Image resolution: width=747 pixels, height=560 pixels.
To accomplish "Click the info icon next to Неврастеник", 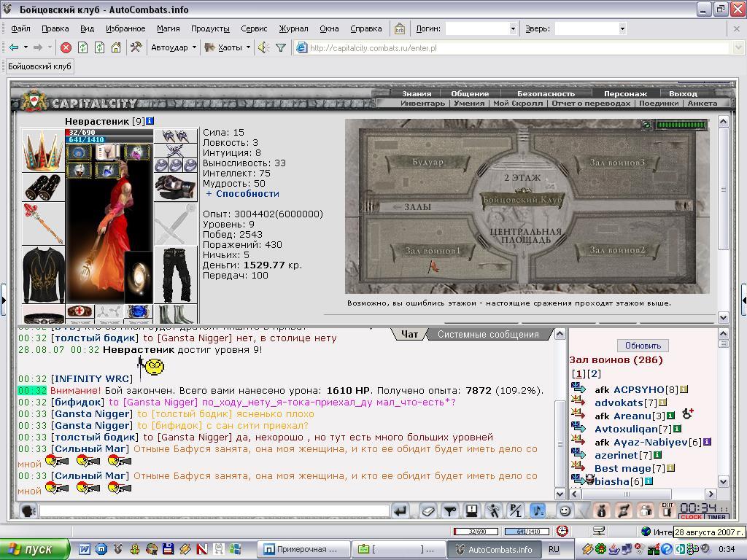I will (150, 121).
